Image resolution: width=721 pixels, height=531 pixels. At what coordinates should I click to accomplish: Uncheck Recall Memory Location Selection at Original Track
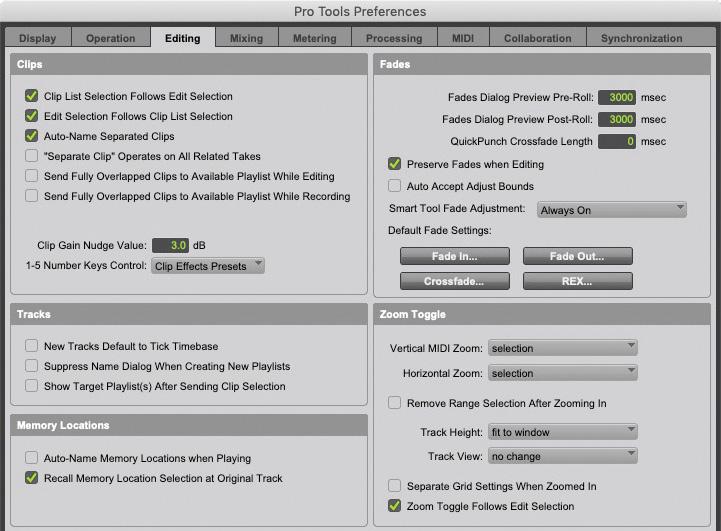click(x=32, y=478)
